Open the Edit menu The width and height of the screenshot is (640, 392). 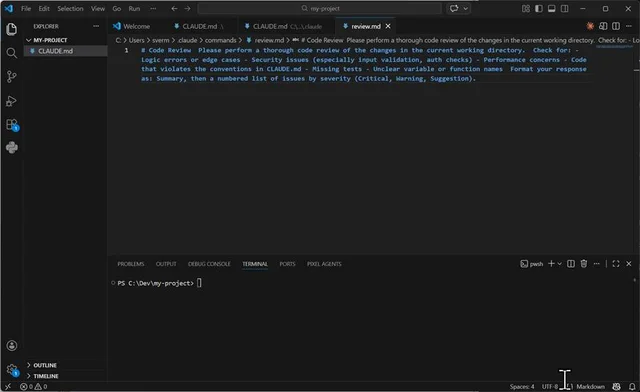tap(44, 9)
